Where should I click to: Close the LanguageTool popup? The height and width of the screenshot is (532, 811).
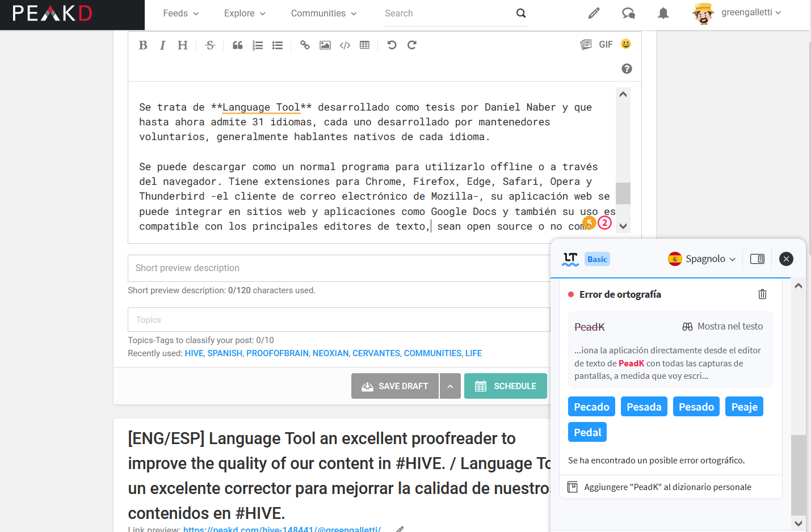786,259
